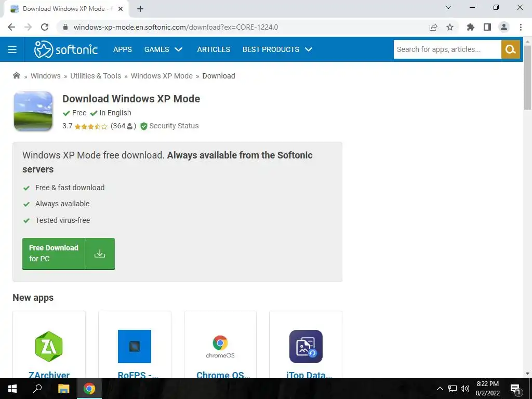Click the Softonic logo
This screenshot has width=532, height=399.
point(66,49)
